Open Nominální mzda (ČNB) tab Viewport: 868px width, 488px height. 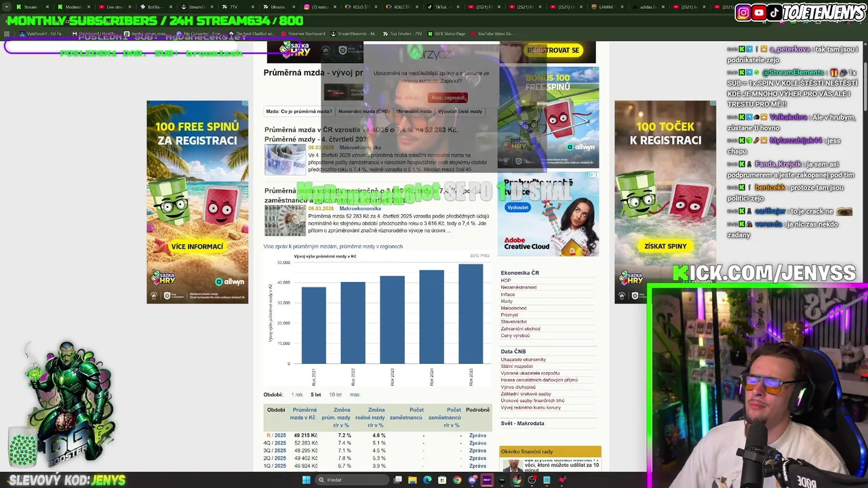[364, 111]
